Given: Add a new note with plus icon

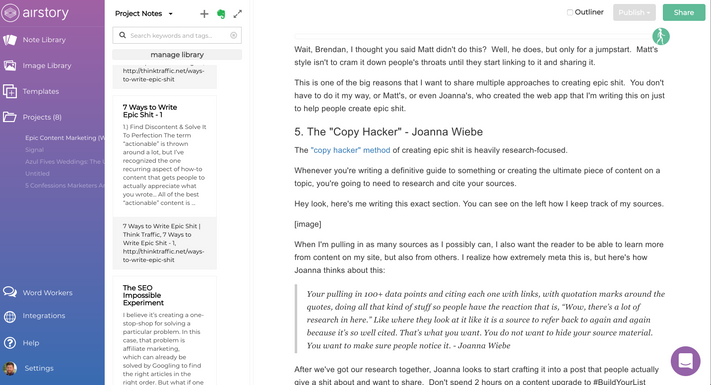Looking at the screenshot, I should (x=204, y=14).
